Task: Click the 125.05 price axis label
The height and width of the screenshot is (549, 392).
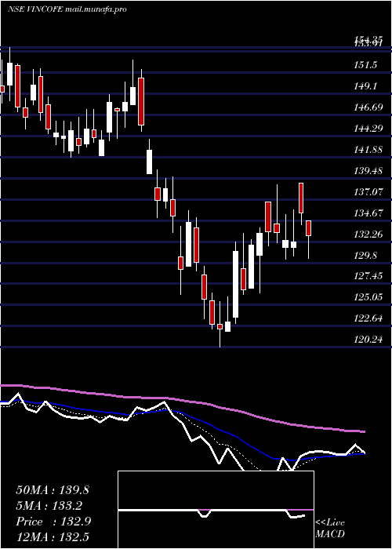Action: pyautogui.click(x=368, y=297)
